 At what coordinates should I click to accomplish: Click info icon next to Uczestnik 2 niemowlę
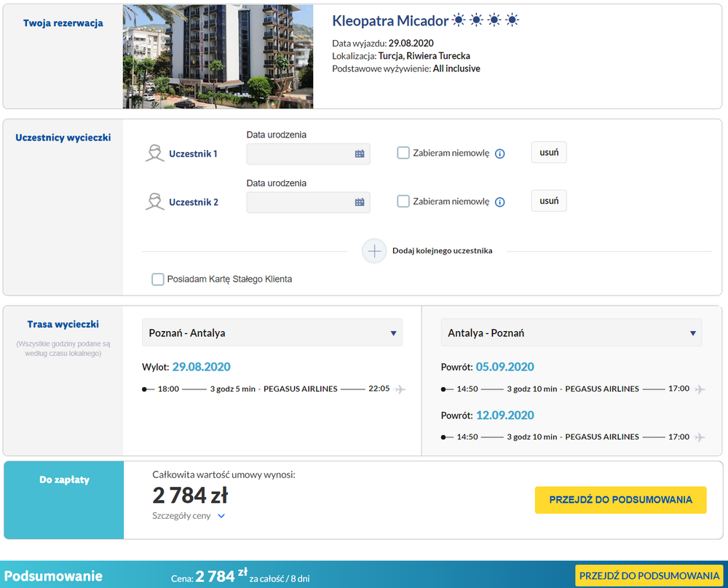[499, 202]
